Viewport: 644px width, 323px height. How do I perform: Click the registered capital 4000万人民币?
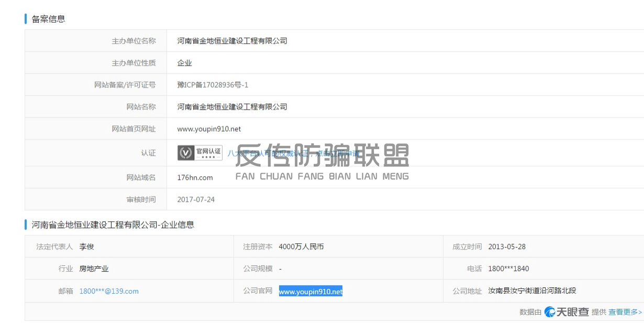click(301, 246)
